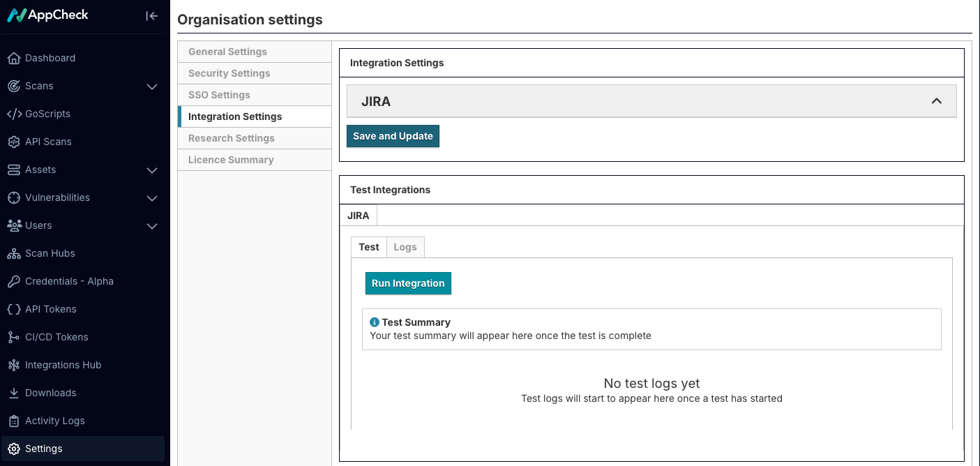The height and width of the screenshot is (466, 980).
Task: Open the Integrations Hub
Action: (x=64, y=365)
